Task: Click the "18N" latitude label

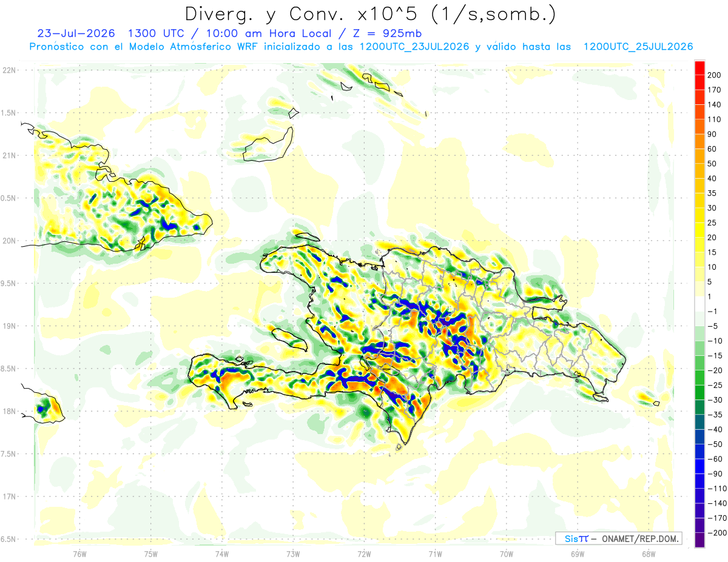Action: click(x=8, y=411)
